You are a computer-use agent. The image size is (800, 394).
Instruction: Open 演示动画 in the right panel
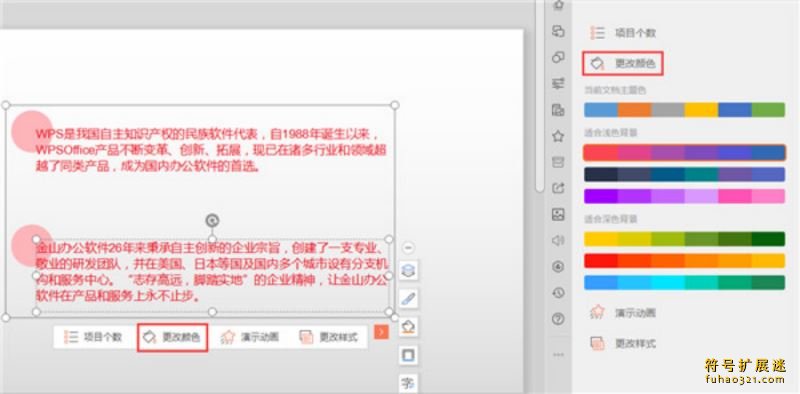pos(623,313)
